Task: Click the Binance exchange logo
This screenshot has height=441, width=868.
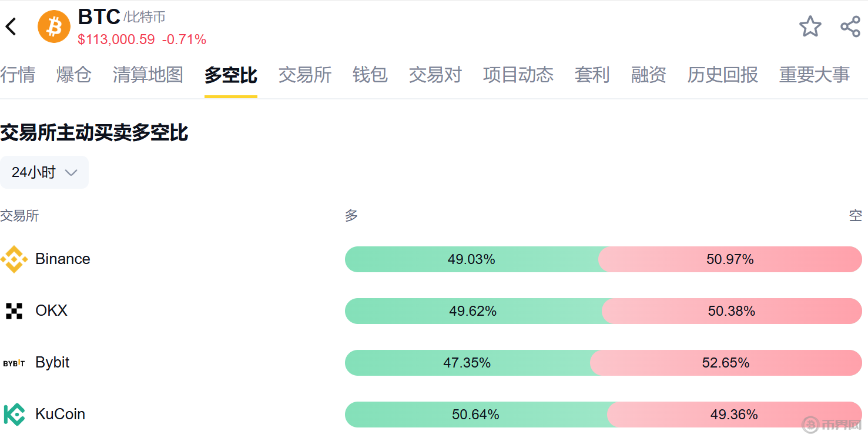Action: 14,259
